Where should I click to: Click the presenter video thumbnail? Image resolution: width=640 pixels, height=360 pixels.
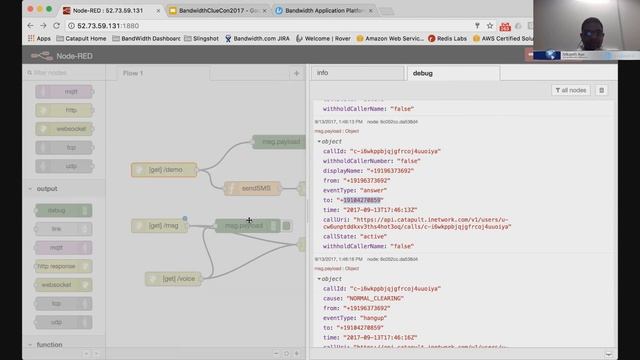tap(587, 30)
